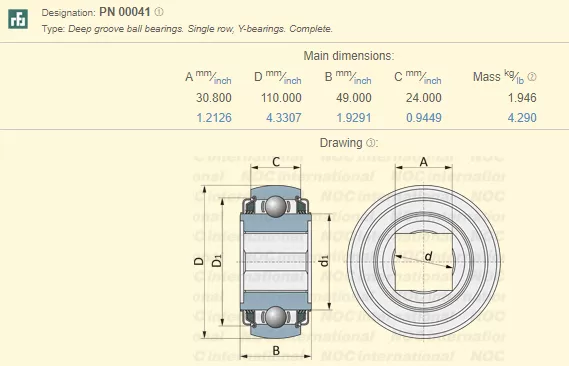569x366 pixels.
Task: Select the D mm/inch column header
Action: 278,77
